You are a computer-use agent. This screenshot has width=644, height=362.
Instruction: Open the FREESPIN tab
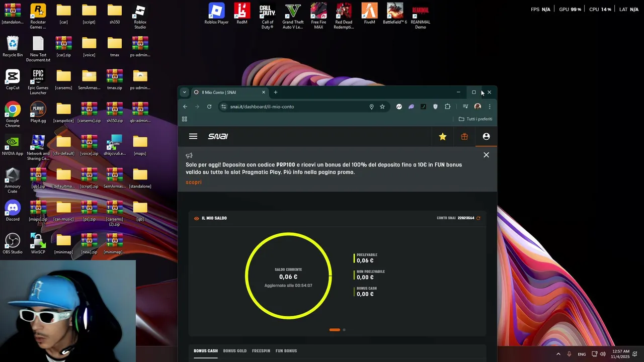(261, 351)
